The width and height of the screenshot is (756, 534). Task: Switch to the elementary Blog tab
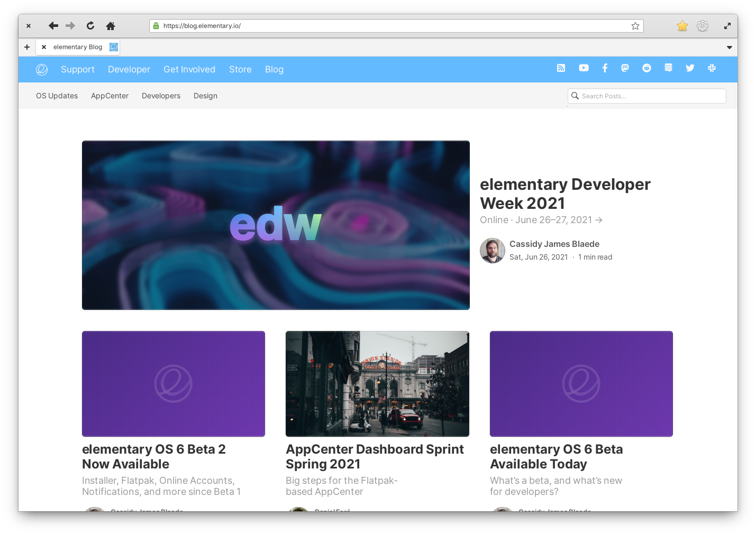click(x=77, y=47)
